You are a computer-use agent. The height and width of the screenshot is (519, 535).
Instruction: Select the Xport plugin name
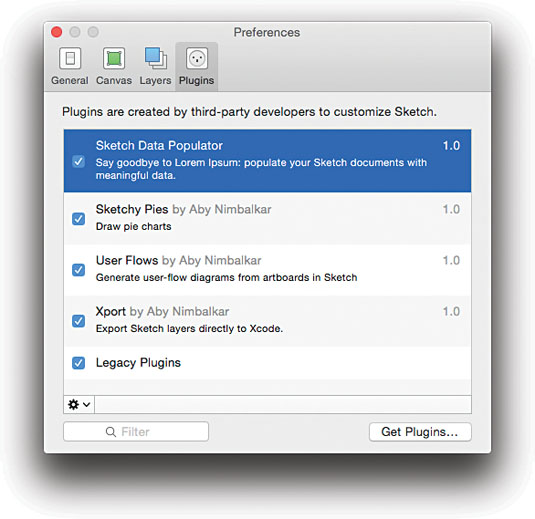pos(111,312)
